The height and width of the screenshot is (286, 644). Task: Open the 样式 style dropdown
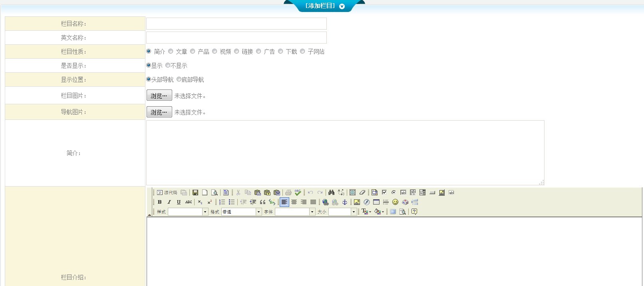[205, 212]
